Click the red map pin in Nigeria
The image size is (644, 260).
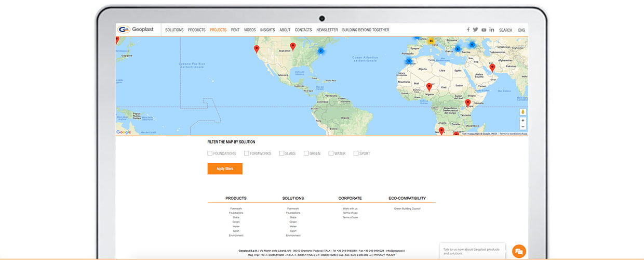tap(429, 87)
